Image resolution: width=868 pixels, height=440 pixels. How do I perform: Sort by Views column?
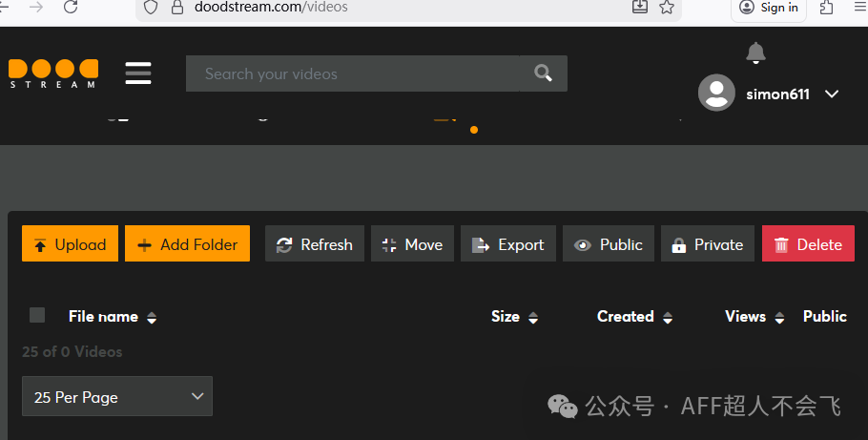pyautogui.click(x=746, y=317)
